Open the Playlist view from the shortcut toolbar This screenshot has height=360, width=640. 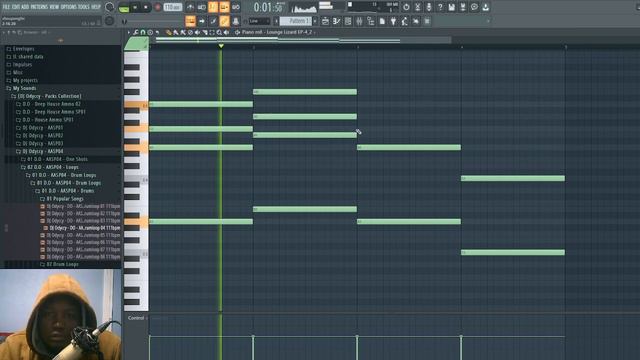tap(325, 21)
